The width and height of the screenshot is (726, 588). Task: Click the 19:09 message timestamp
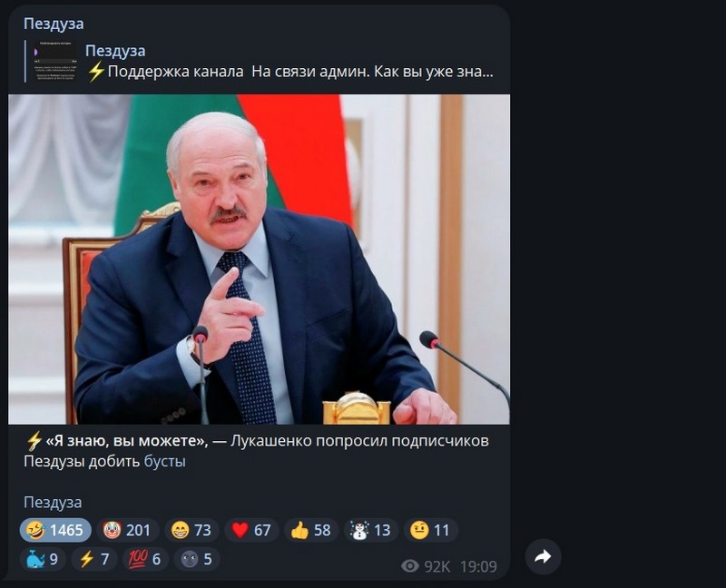coord(478,566)
